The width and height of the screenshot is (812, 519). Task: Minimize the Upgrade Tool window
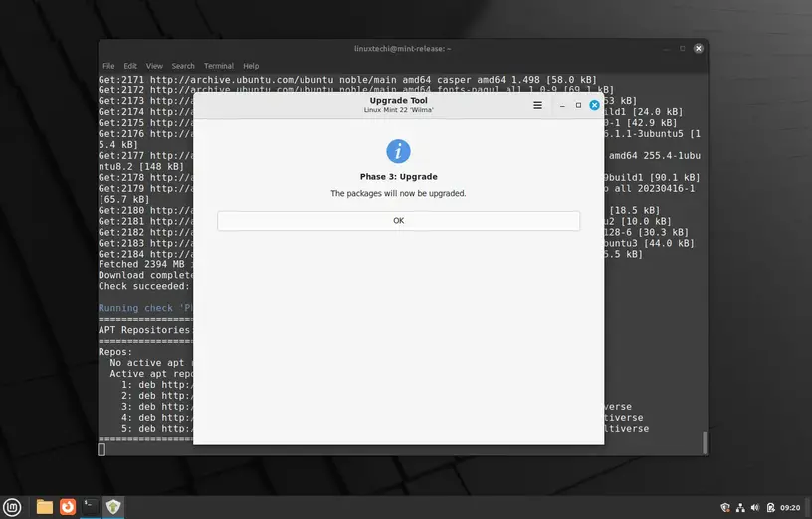click(562, 105)
